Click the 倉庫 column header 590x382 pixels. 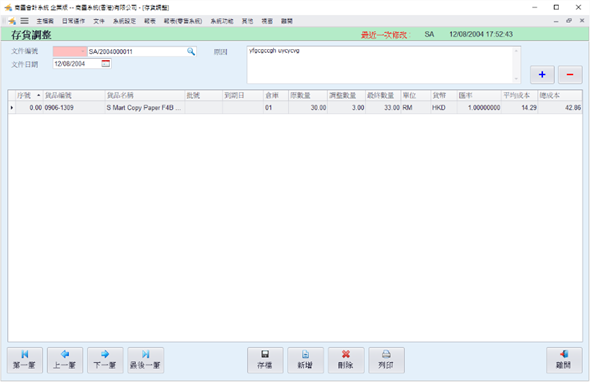coord(276,96)
